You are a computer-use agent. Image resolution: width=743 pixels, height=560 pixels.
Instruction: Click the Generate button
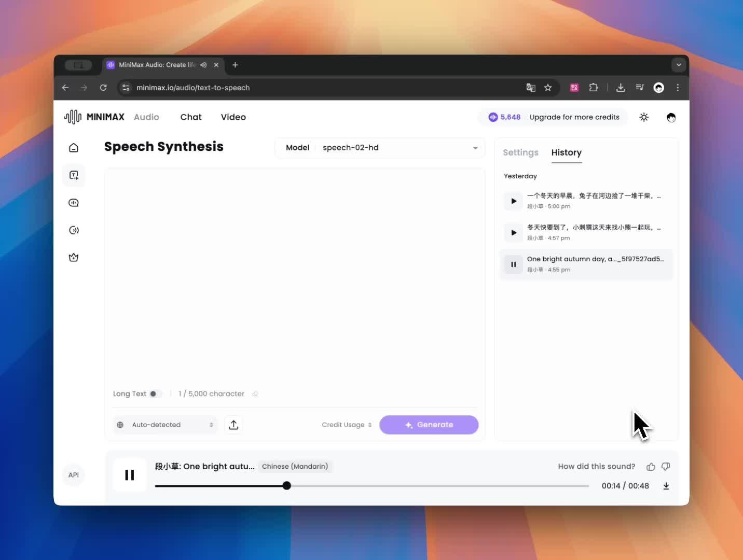(429, 425)
